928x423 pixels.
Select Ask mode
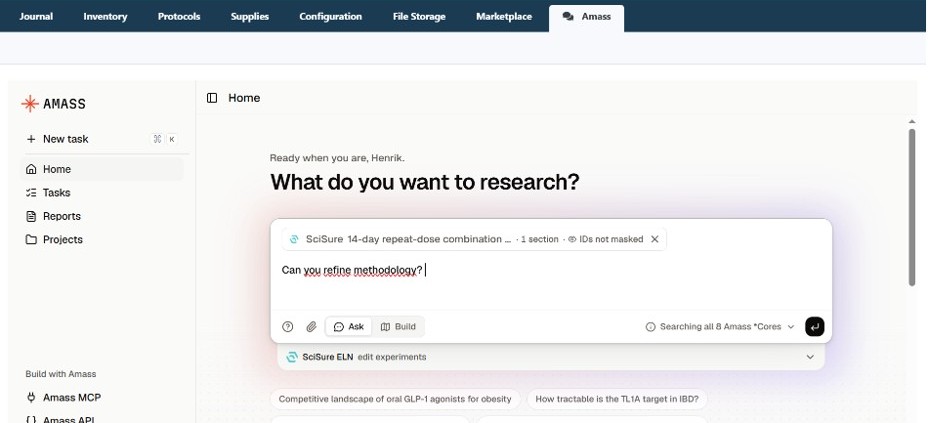(349, 327)
